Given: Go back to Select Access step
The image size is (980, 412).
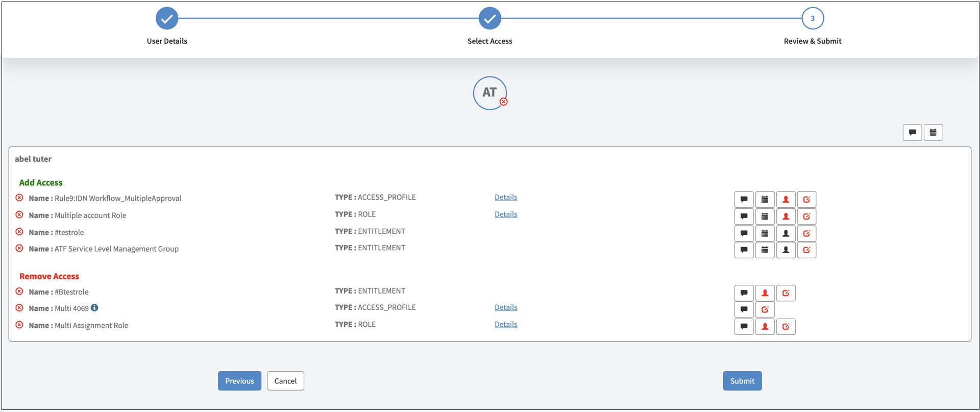Looking at the screenshot, I should pyautogui.click(x=489, y=19).
